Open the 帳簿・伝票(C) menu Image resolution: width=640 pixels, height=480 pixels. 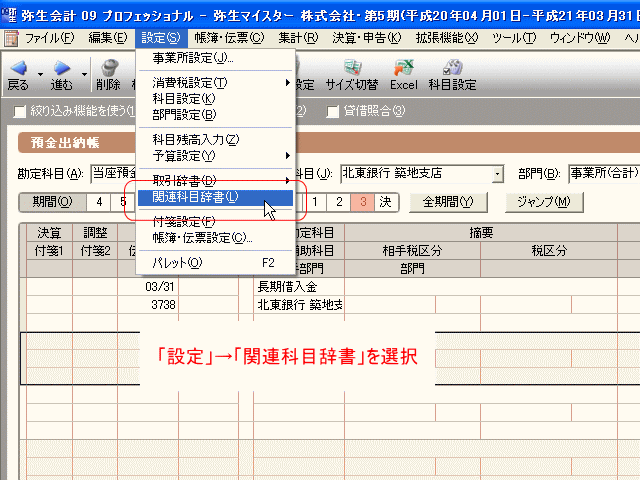click(x=229, y=38)
